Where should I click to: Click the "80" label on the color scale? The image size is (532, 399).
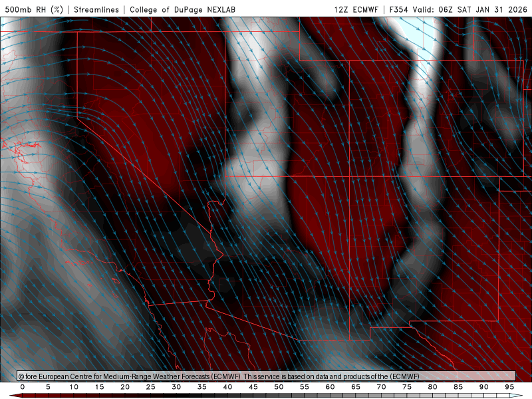[433, 387]
